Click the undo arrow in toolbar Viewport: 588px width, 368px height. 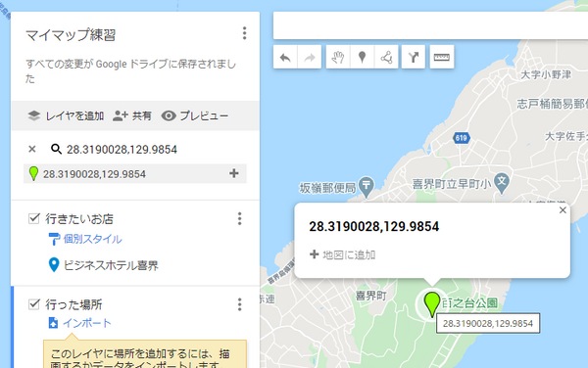point(285,58)
